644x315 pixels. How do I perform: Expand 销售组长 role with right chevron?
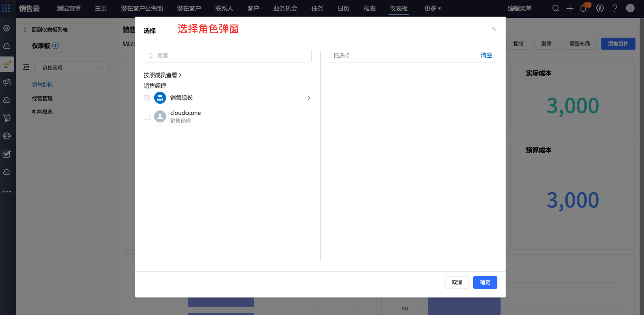coord(308,98)
